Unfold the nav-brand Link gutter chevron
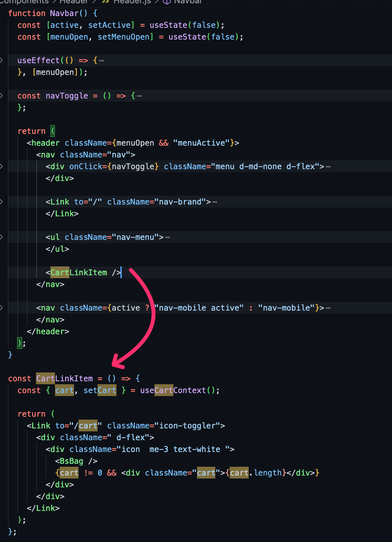The height and width of the screenshot is (542, 392). (2, 202)
